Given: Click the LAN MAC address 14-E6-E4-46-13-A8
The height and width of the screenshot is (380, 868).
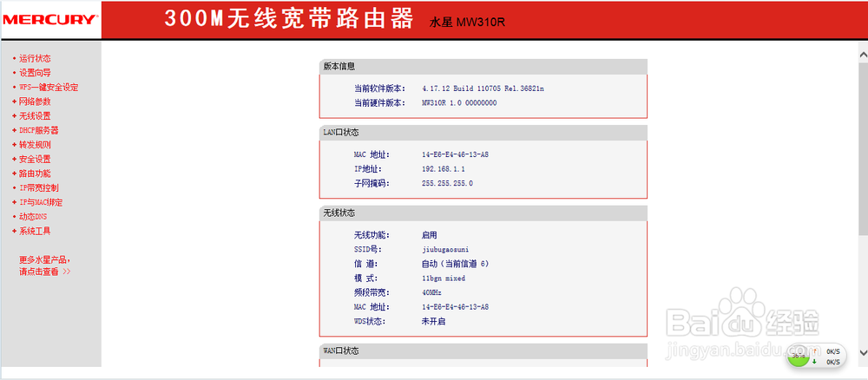Looking at the screenshot, I should coord(455,154).
